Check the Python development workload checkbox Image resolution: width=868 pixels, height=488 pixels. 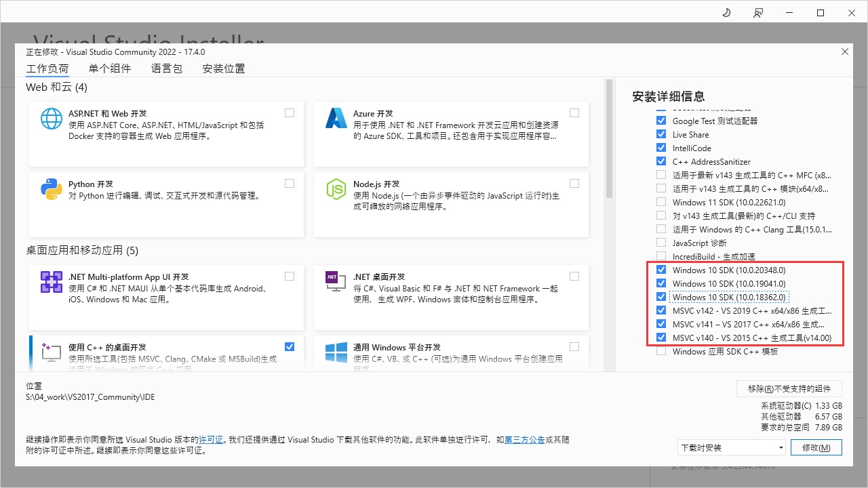coord(290,183)
